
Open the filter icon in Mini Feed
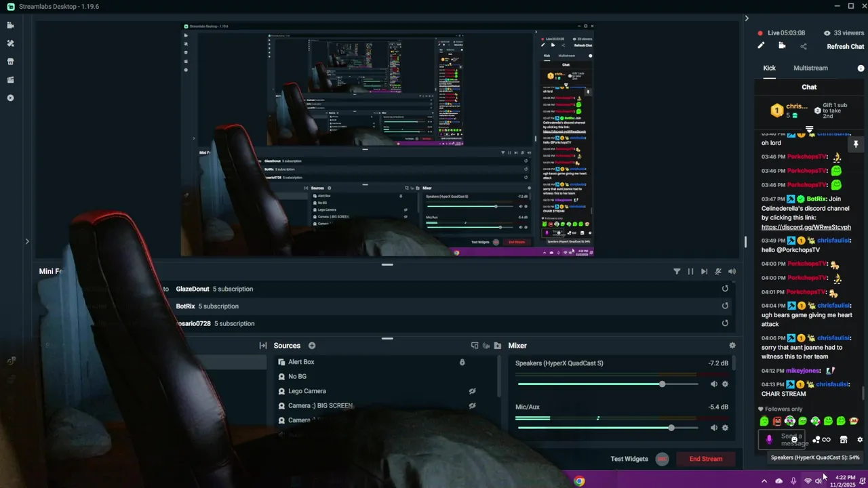click(677, 271)
